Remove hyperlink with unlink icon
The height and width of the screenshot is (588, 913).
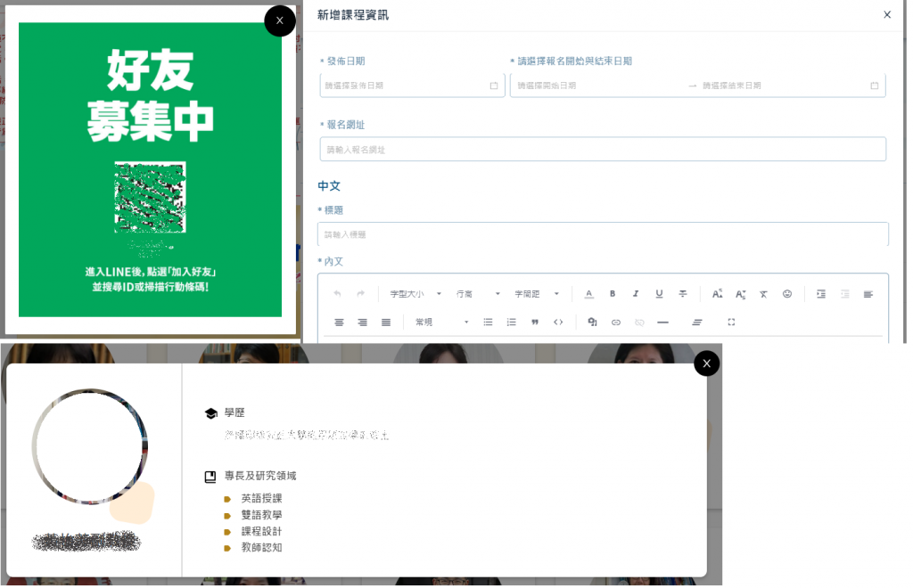(639, 323)
